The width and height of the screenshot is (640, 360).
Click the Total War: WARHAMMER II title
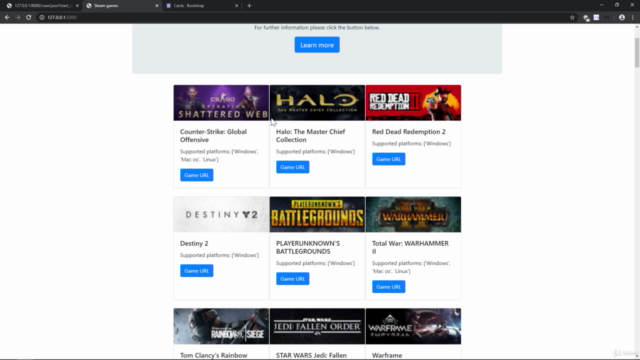click(x=410, y=247)
